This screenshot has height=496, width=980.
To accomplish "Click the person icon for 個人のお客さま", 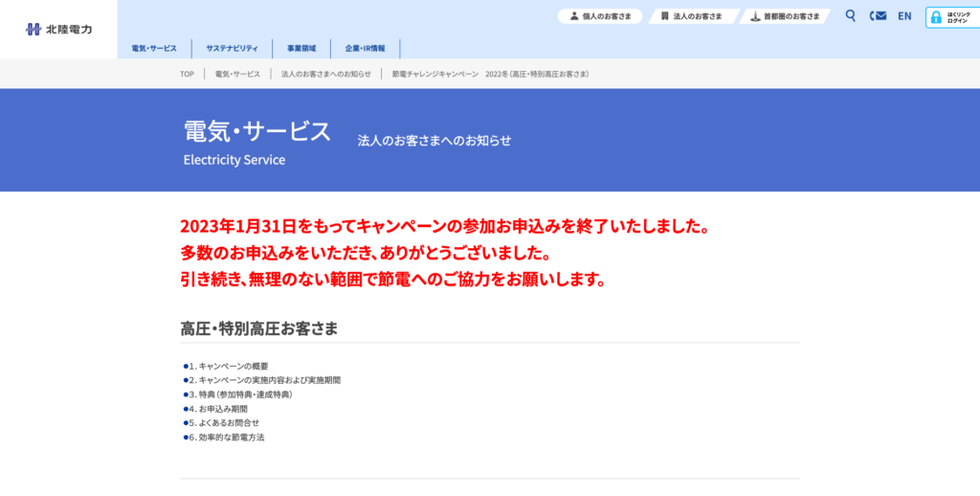I will (574, 16).
